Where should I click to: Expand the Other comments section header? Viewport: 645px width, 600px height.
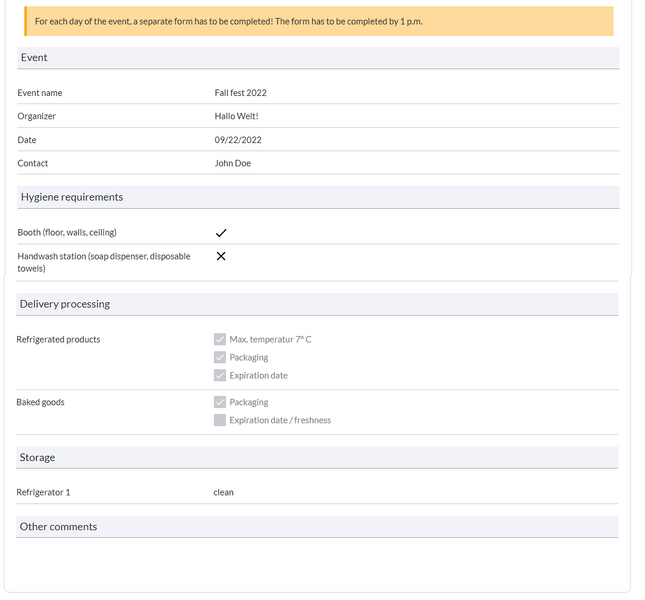[x=318, y=526]
